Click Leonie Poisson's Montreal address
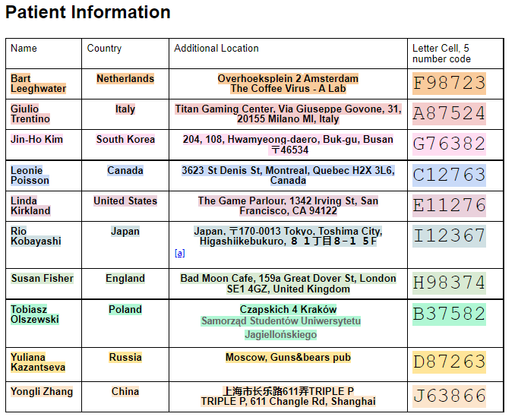Image resolution: width=518 pixels, height=420 pixels. click(x=288, y=175)
